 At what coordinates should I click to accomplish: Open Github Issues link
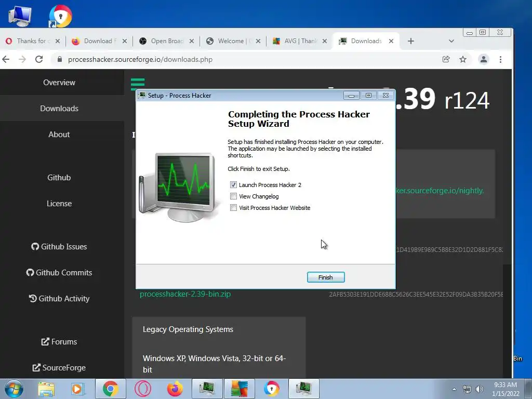(x=59, y=247)
